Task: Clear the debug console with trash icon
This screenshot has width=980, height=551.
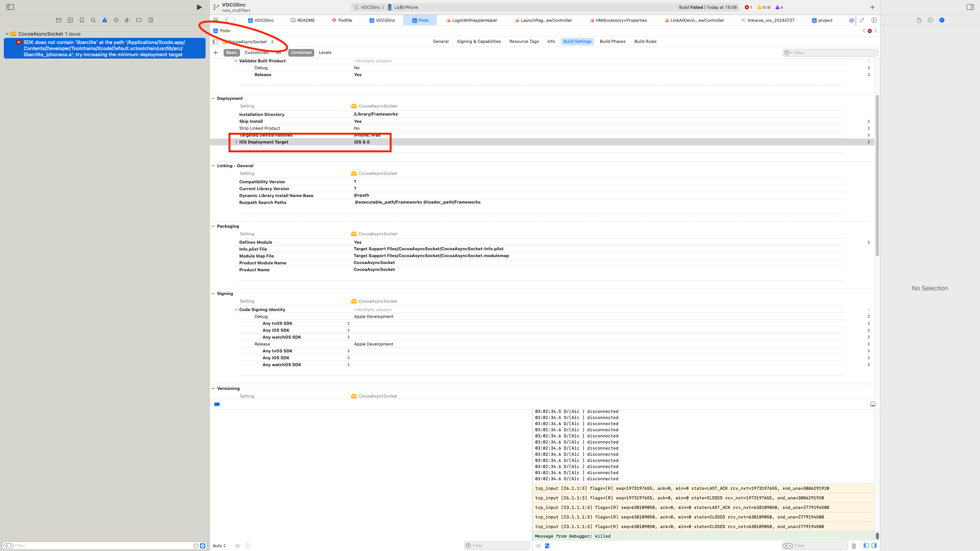Action: coord(854,546)
